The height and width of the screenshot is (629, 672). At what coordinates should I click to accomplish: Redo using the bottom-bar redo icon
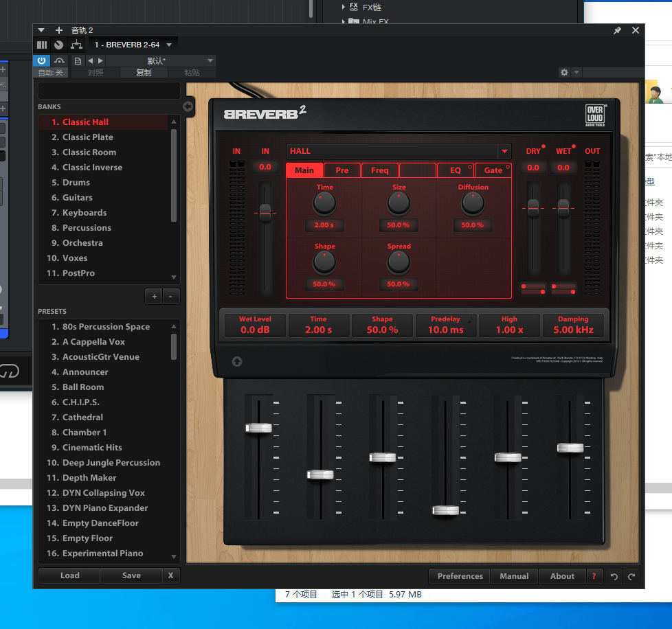(x=631, y=576)
